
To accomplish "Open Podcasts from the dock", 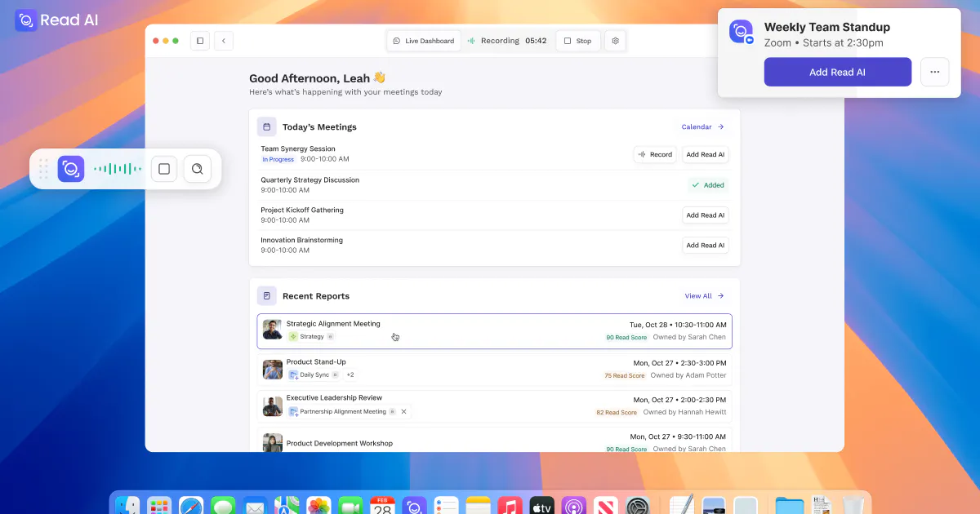I will pyautogui.click(x=573, y=506).
